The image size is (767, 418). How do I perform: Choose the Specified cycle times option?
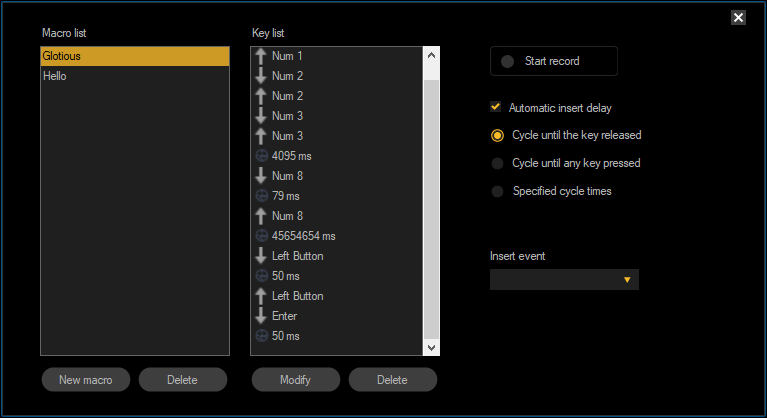pos(498,191)
